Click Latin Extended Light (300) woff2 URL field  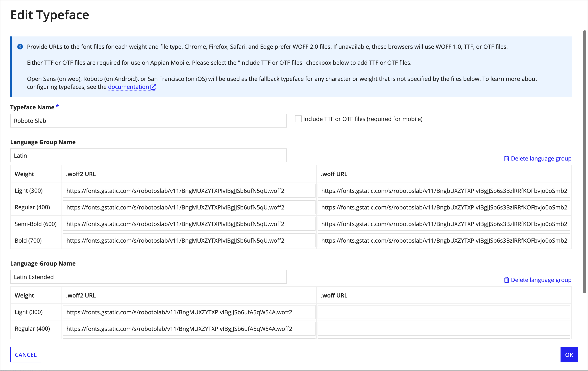[189, 312]
